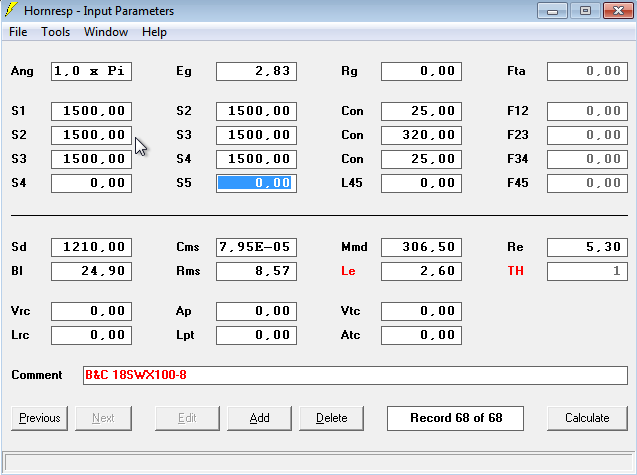Click the red TH label
Screen dimensions: 637x475
tap(515, 271)
